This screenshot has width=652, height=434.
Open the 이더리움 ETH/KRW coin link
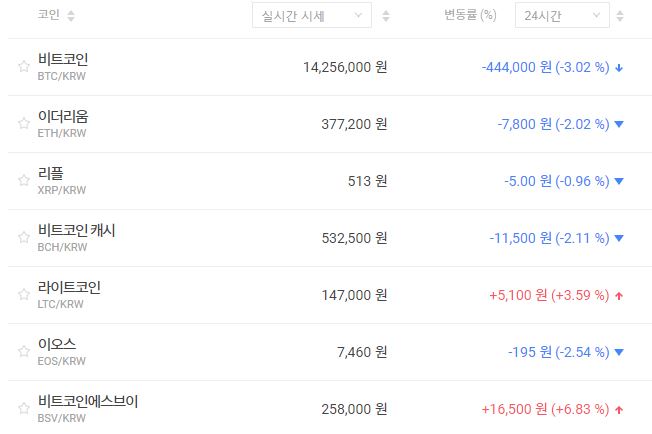[x=62, y=117]
